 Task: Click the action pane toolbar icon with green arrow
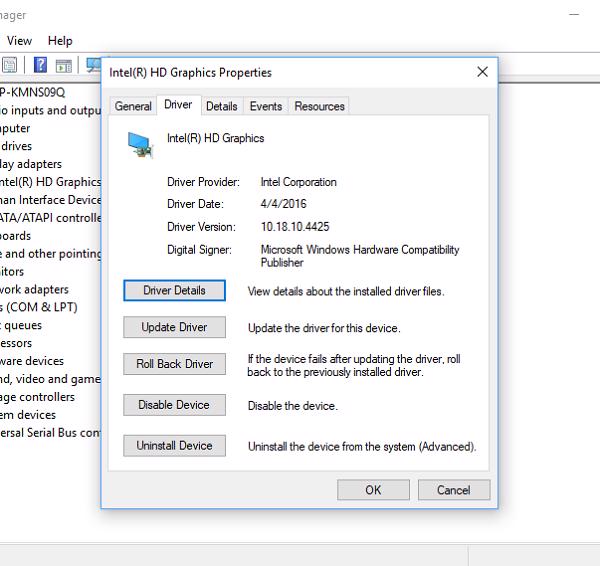pyautogui.click(x=64, y=66)
